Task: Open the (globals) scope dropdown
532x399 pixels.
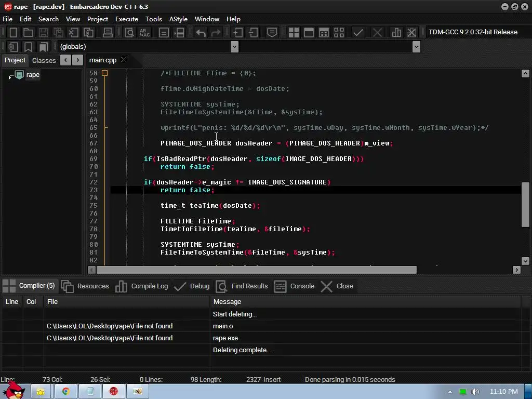Action: [234, 47]
